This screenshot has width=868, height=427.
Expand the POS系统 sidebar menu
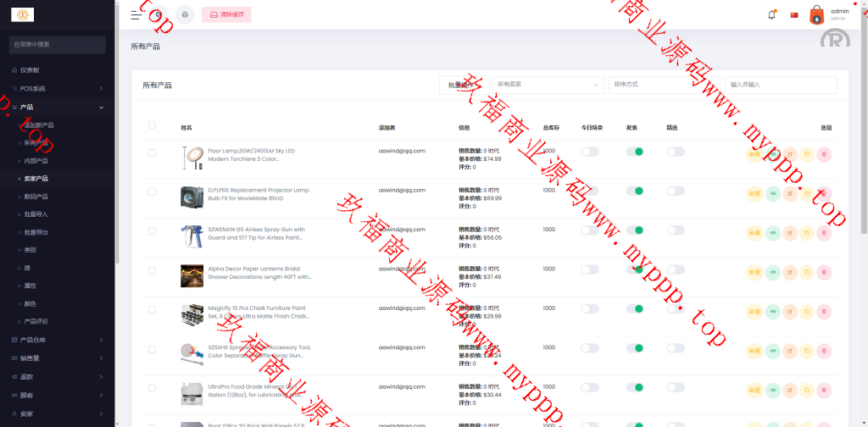[x=57, y=88]
